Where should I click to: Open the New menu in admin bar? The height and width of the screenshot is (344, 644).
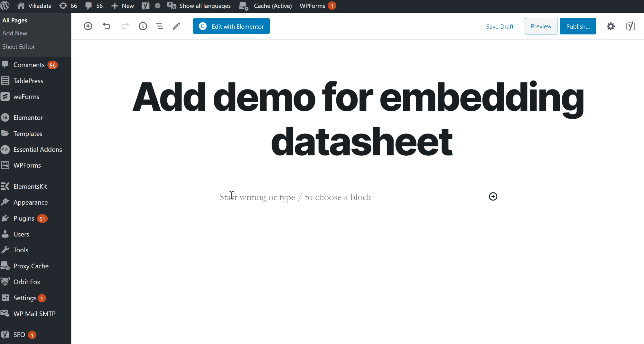(122, 6)
